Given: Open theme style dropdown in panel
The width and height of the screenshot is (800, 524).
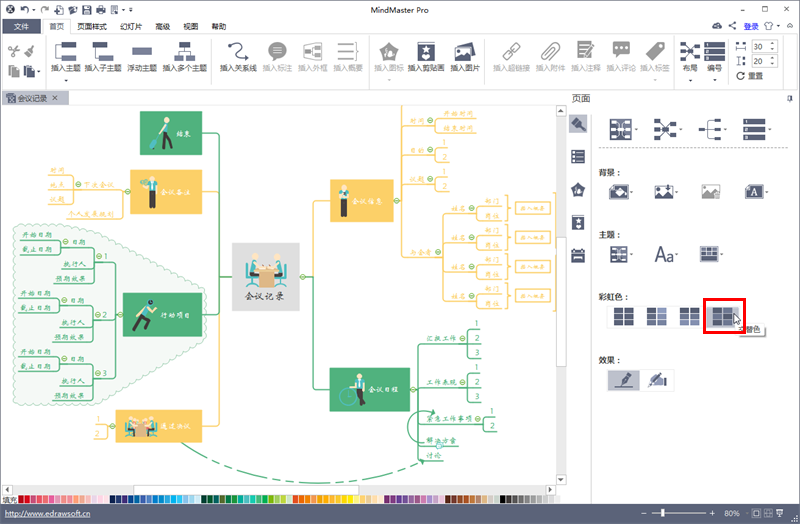Looking at the screenshot, I should pos(621,254).
